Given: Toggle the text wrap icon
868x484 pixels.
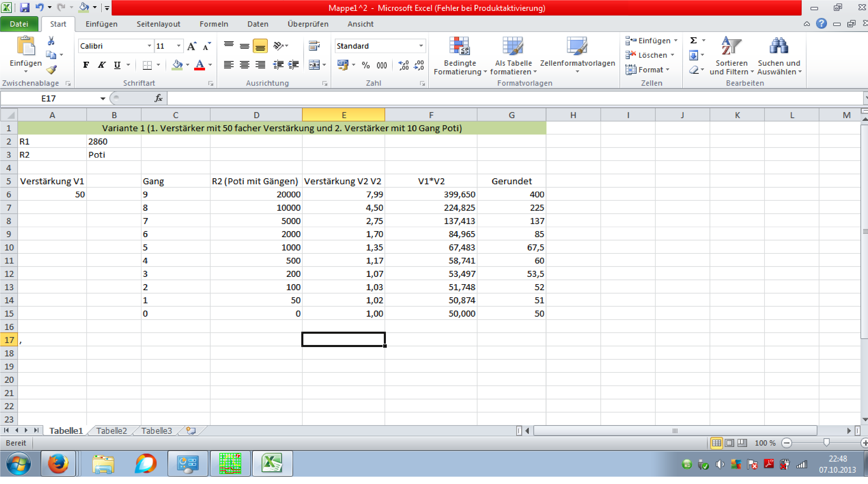Looking at the screenshot, I should [314, 46].
